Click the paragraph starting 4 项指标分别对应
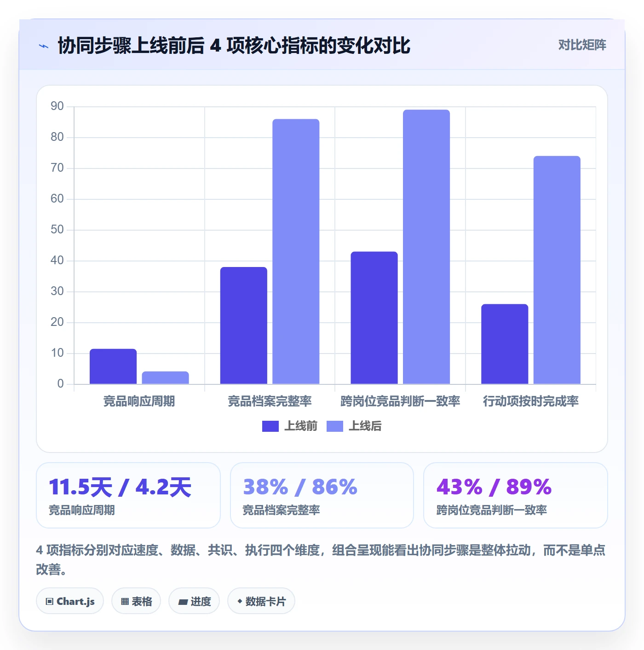644x650 pixels. (321, 560)
